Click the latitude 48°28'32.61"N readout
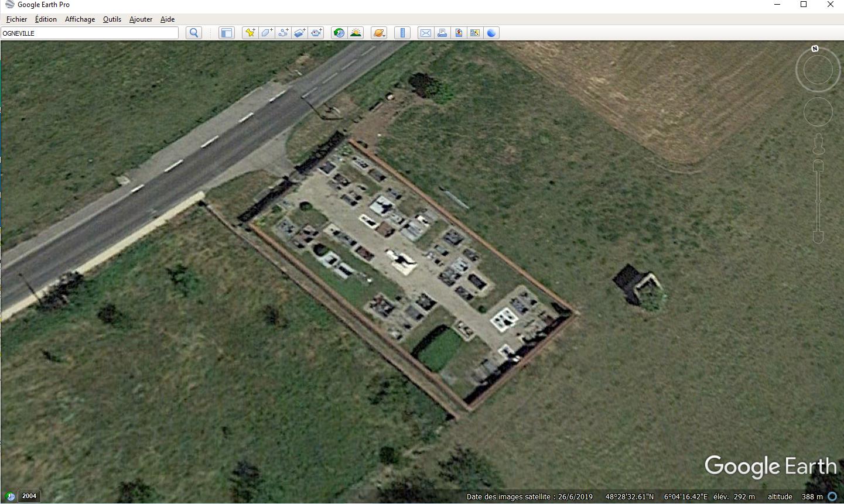The height and width of the screenshot is (504, 844). 630,496
